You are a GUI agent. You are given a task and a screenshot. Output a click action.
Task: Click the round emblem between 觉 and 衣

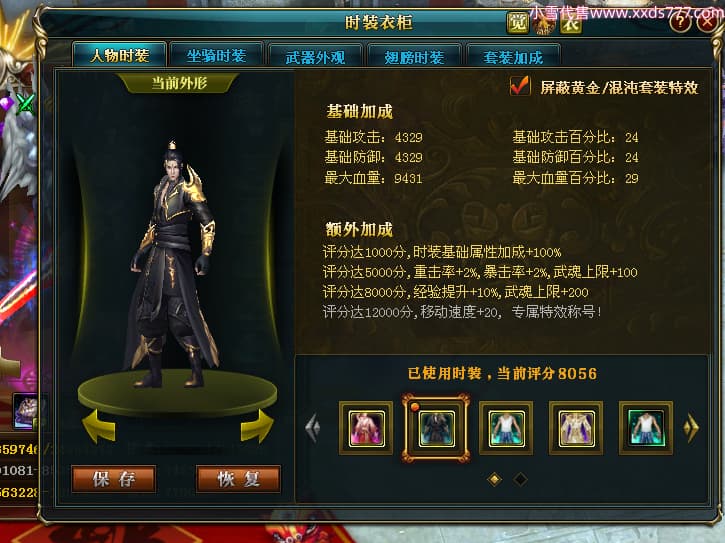click(544, 24)
